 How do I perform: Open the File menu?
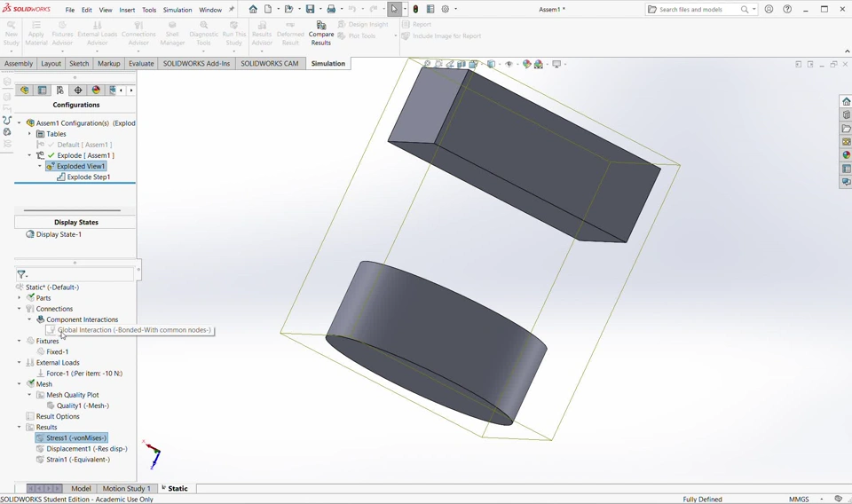(x=70, y=10)
